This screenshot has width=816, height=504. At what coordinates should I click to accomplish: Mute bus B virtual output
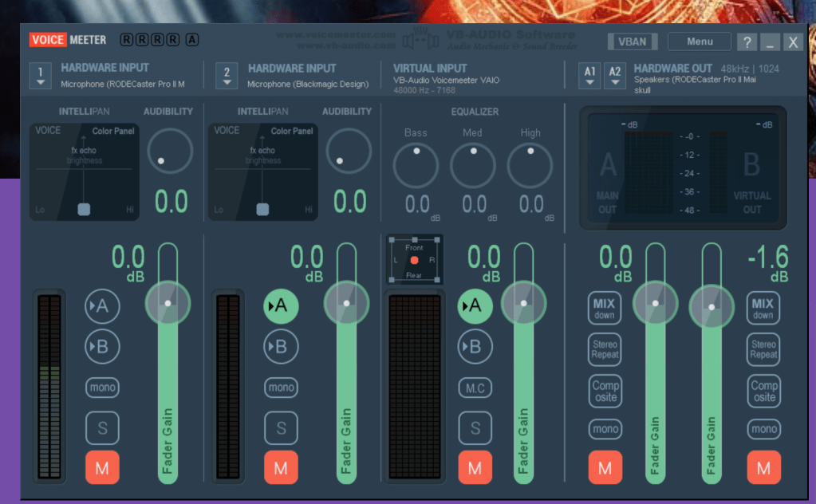(764, 468)
